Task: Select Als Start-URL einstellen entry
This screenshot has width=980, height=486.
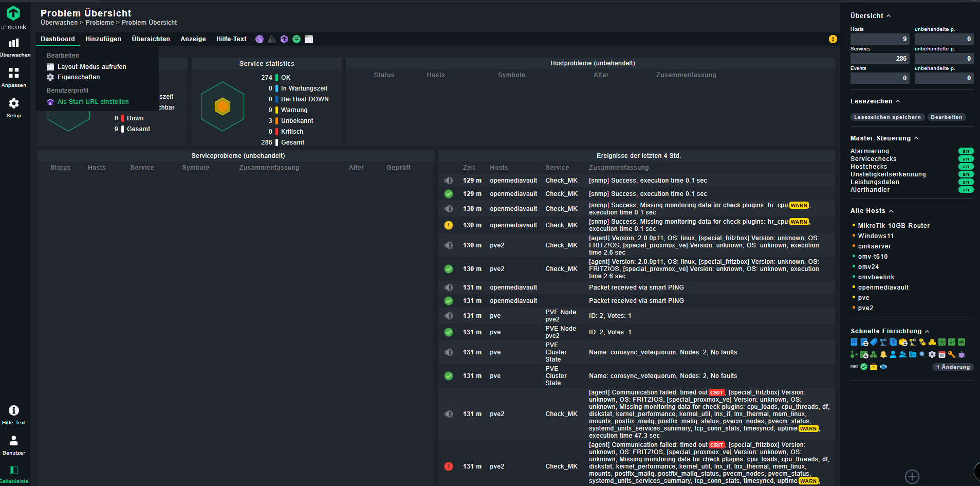Action: [x=88, y=102]
